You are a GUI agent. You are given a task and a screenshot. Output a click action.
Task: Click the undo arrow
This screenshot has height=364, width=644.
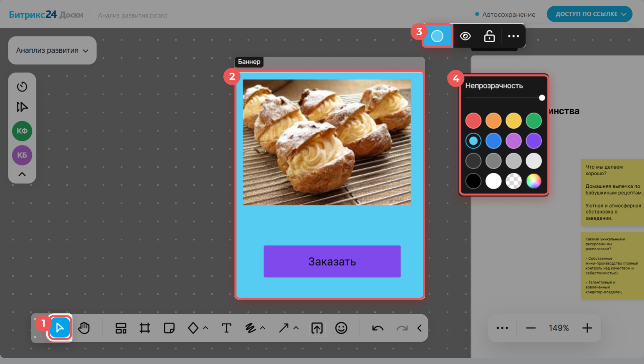coord(378,328)
